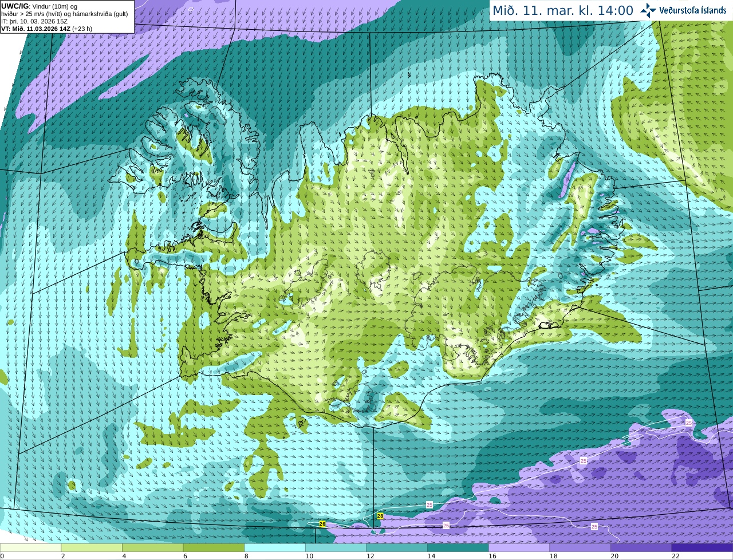Click scale tick label '22'

coord(676,556)
